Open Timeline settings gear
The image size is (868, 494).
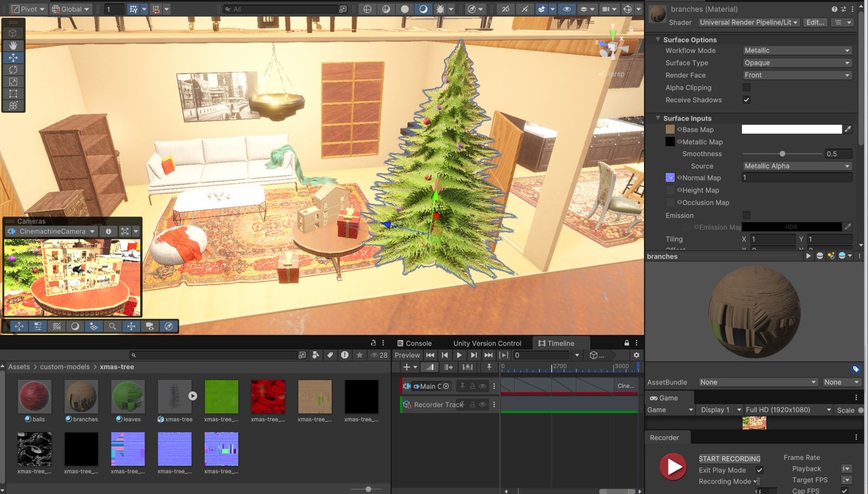[636, 355]
